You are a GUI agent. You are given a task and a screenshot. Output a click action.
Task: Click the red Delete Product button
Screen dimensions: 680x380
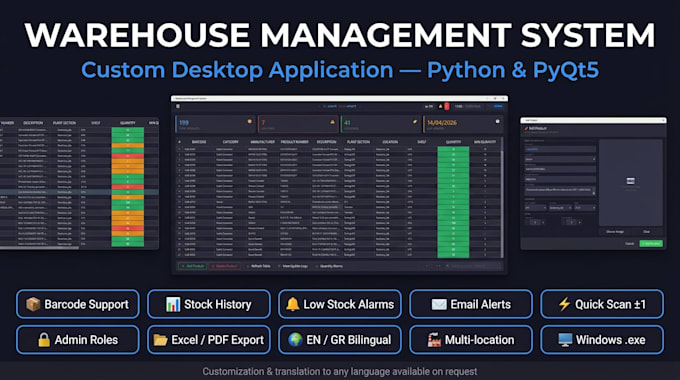224,266
